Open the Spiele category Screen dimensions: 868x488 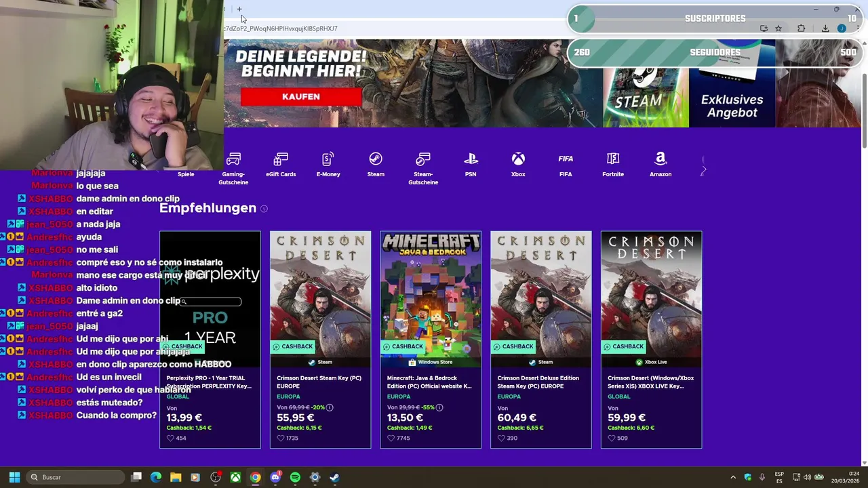coord(186,174)
